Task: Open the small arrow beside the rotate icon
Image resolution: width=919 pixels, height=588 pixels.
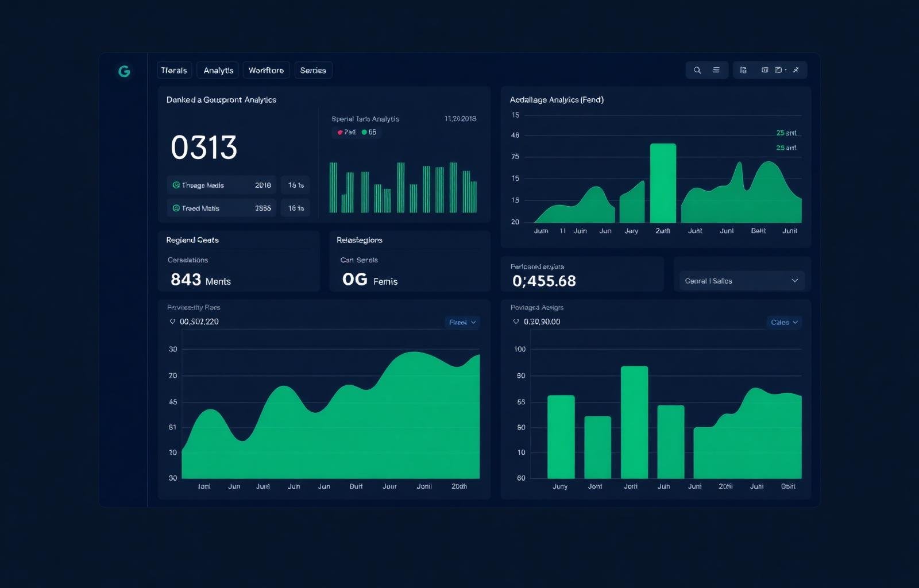Action: (786, 70)
